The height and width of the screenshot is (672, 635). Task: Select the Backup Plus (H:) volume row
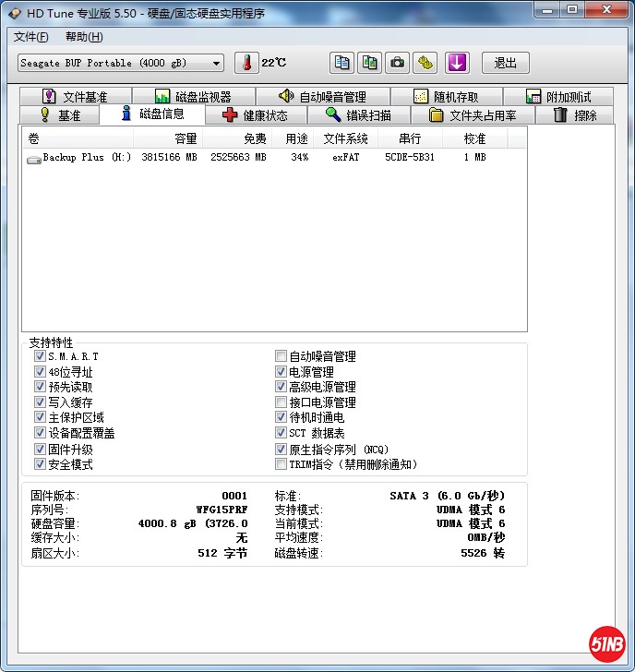coord(87,158)
